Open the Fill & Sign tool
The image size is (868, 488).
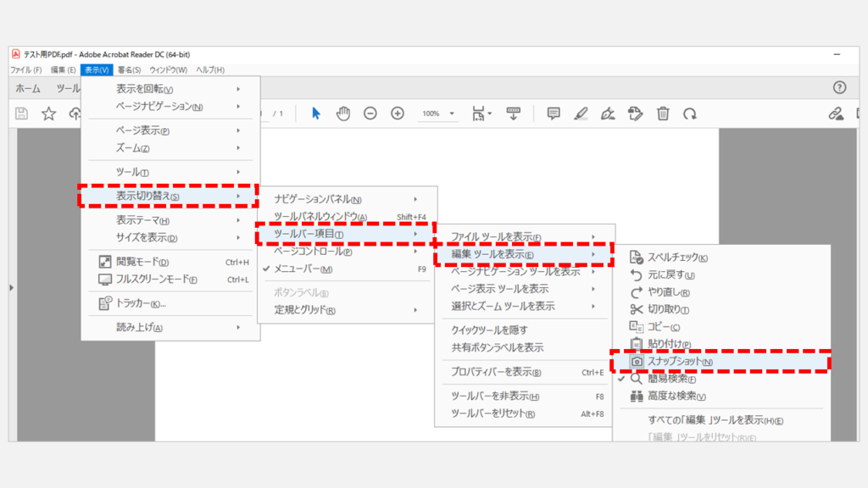(608, 112)
